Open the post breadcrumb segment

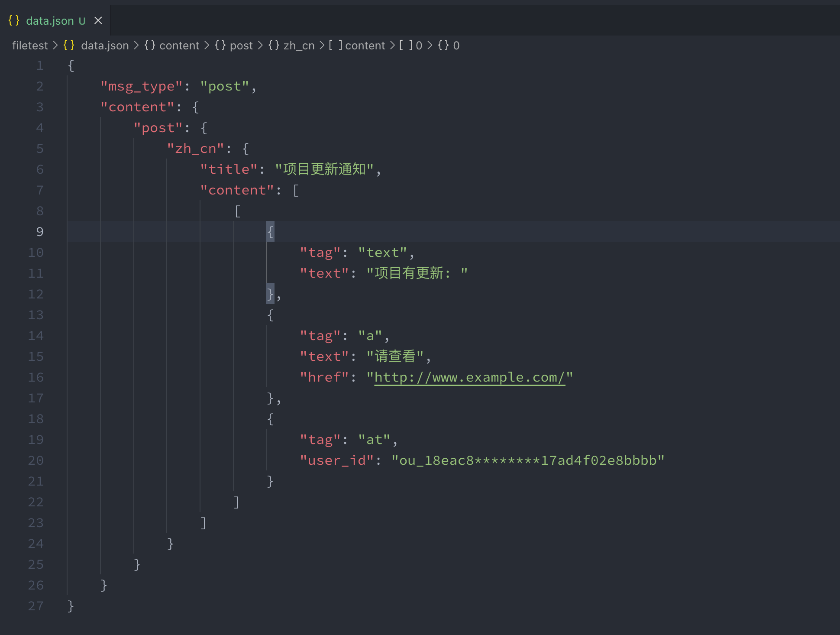[241, 45]
